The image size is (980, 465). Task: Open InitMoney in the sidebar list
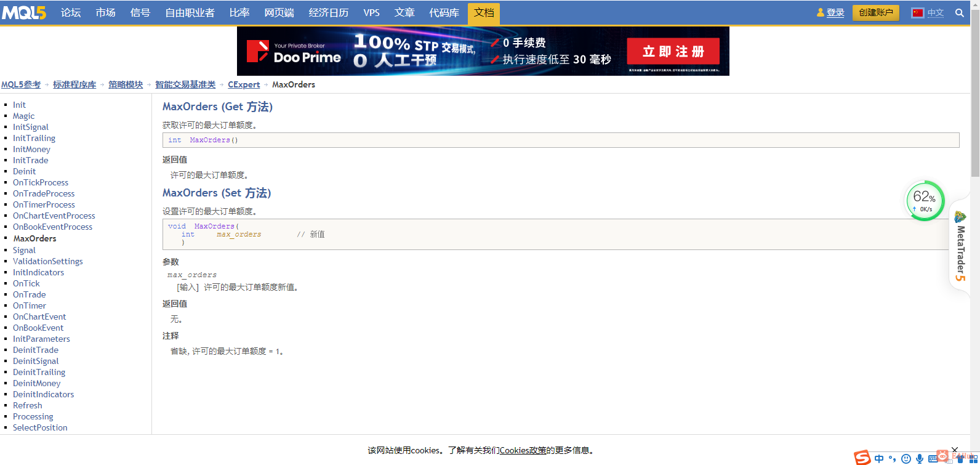(x=31, y=150)
